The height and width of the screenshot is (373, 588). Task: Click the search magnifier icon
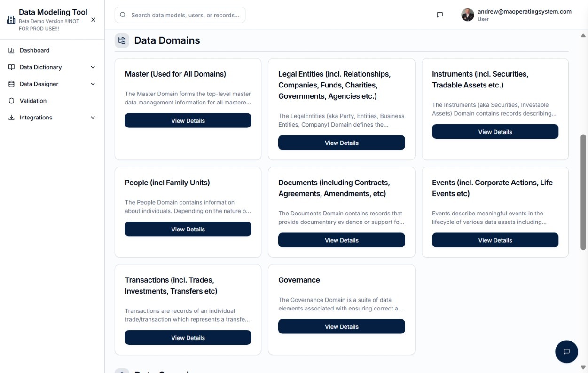[122, 15]
